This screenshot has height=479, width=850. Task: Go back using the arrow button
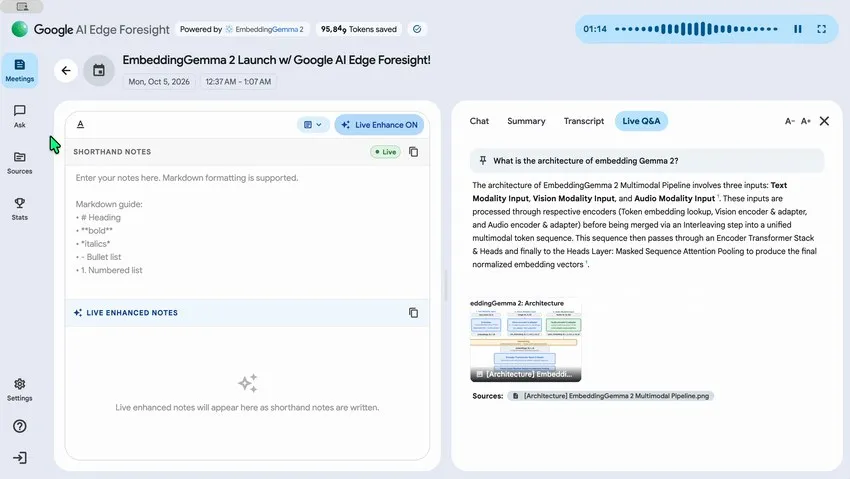click(x=66, y=70)
